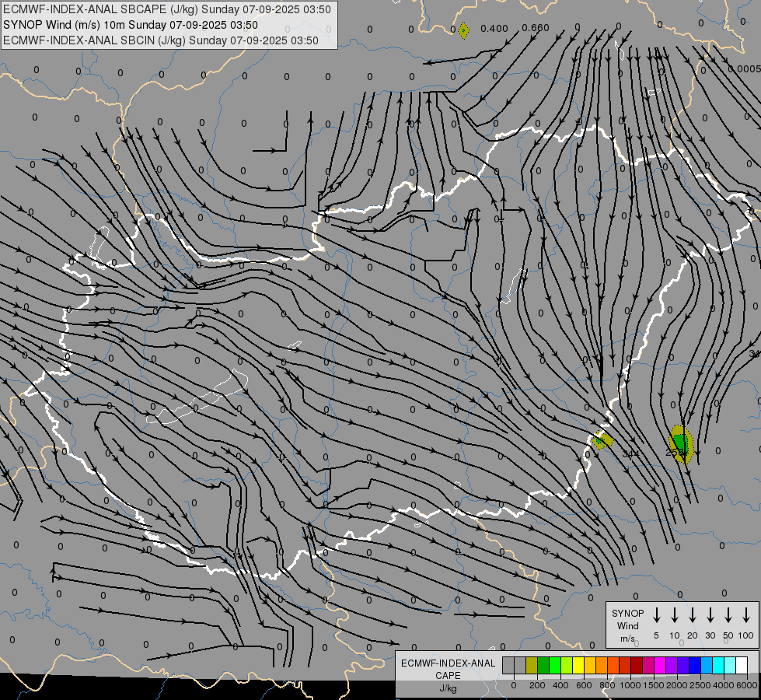This screenshot has width=761, height=700.
Task: Click the CAPE label in colour legend
Action: click(x=449, y=676)
